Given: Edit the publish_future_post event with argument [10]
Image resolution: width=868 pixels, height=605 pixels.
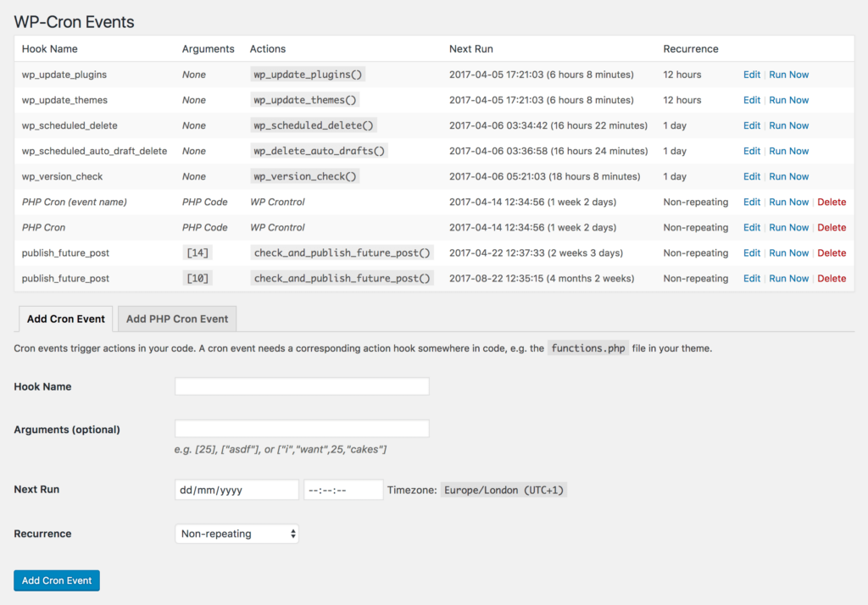Looking at the screenshot, I should click(x=751, y=278).
